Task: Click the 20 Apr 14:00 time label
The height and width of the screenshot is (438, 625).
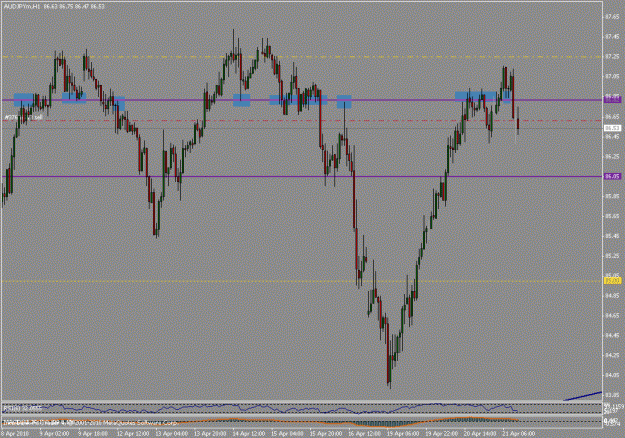Action: point(480,434)
